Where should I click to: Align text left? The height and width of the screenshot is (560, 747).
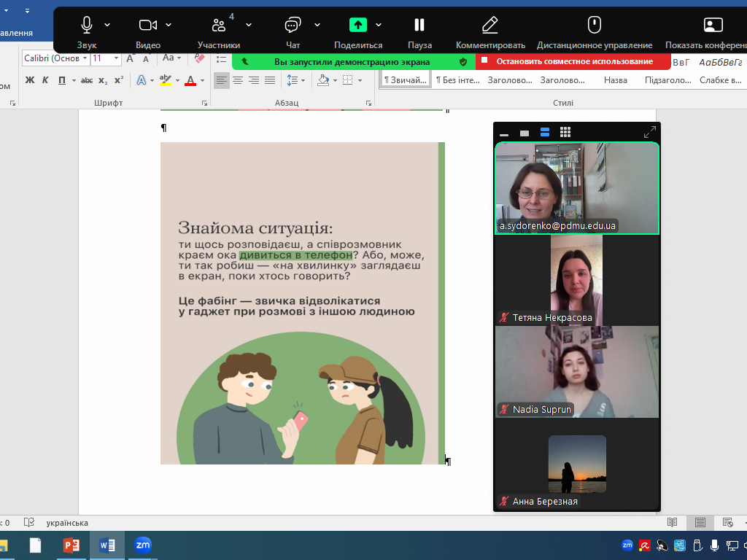222,80
